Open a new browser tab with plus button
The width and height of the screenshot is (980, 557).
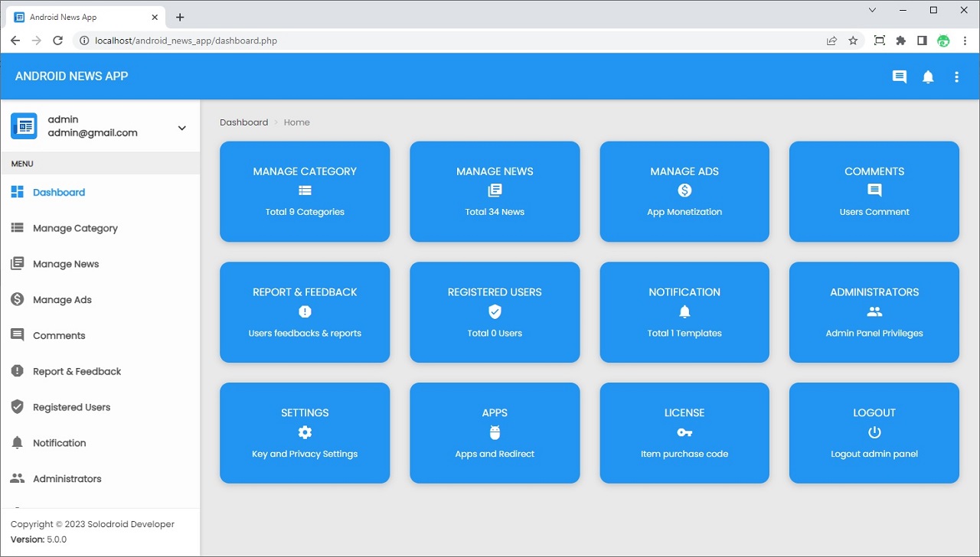180,17
